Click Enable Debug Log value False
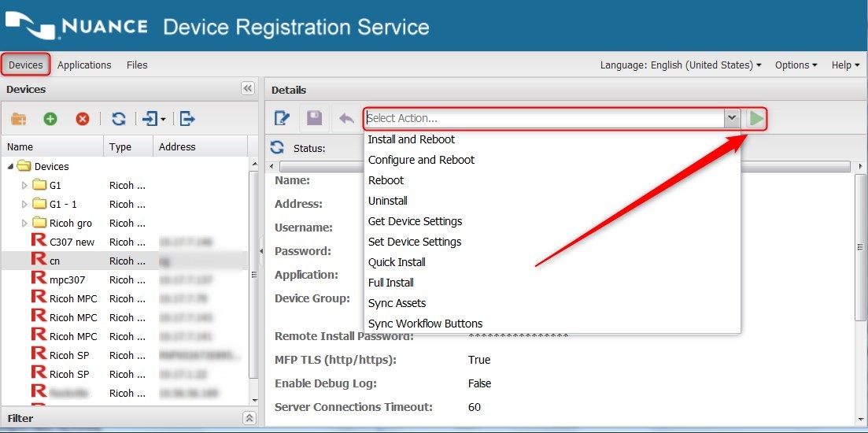The height and width of the screenshot is (433, 868). point(479,383)
